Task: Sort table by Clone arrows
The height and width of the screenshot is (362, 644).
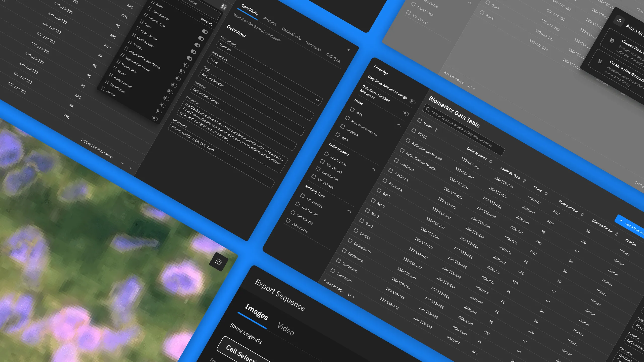Action: (x=546, y=193)
